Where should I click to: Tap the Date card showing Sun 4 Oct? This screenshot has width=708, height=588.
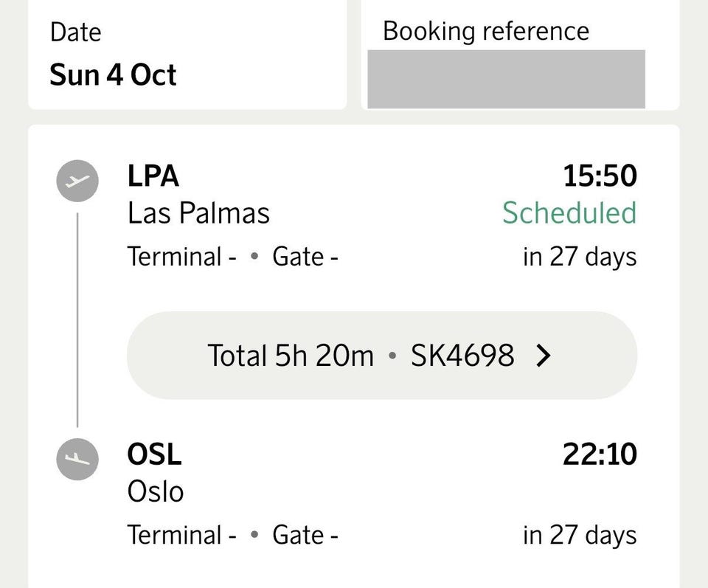pyautogui.click(x=187, y=54)
